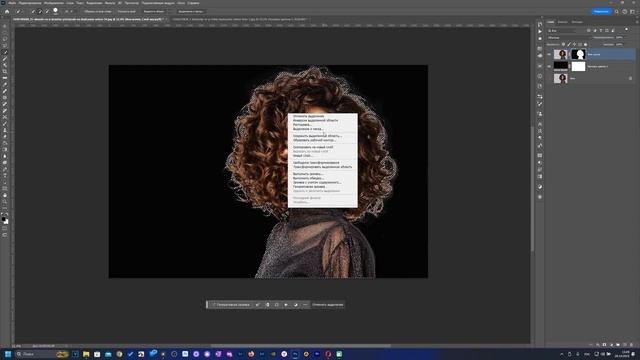Click the trash delete layer icon
This screenshot has width=640, height=360.
[x=631, y=345]
